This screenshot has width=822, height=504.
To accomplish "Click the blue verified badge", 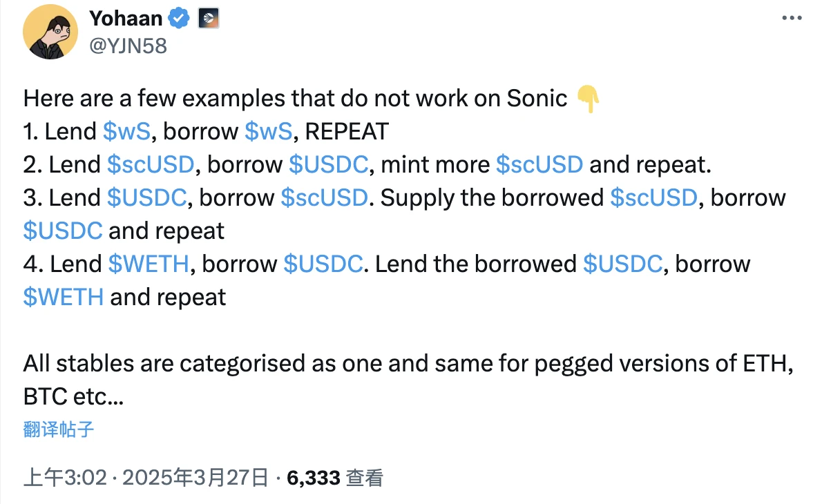I will pos(179,19).
